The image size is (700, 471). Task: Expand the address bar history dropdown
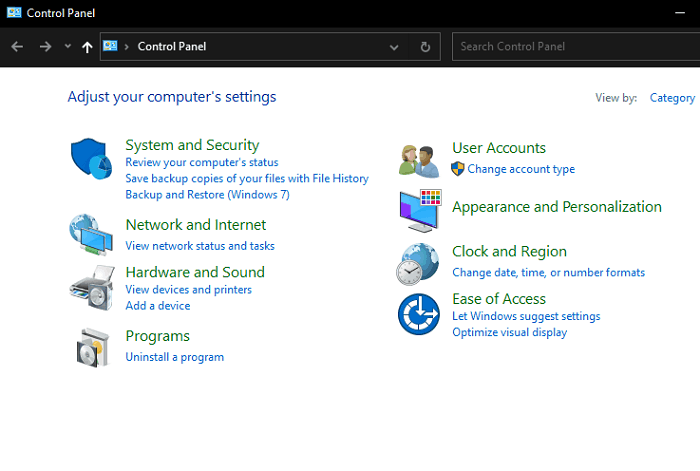[394, 47]
